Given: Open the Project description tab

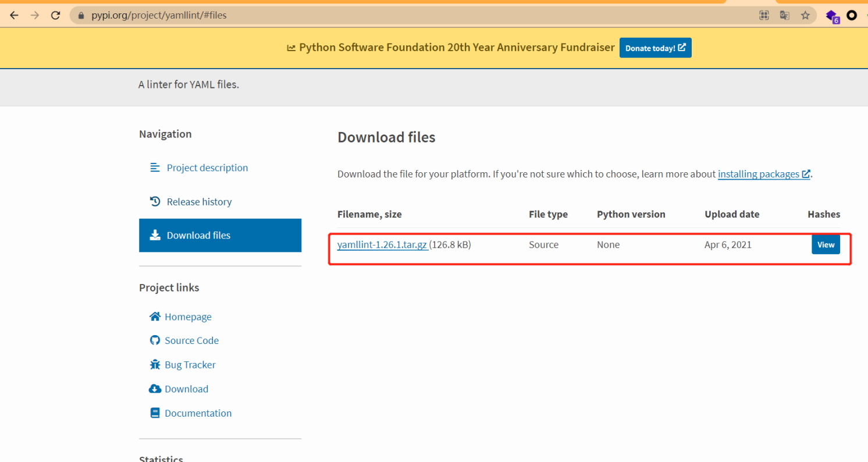Looking at the screenshot, I should click(x=207, y=168).
